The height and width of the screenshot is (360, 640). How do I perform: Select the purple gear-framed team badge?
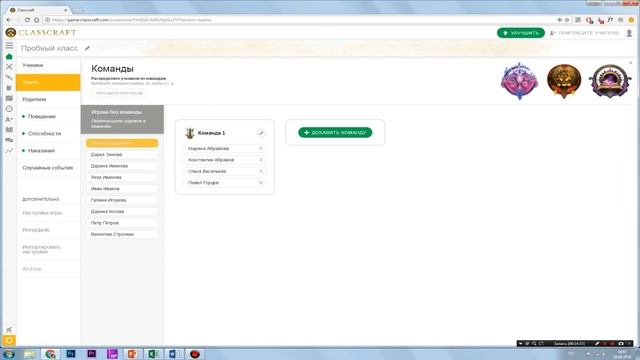pos(609,81)
